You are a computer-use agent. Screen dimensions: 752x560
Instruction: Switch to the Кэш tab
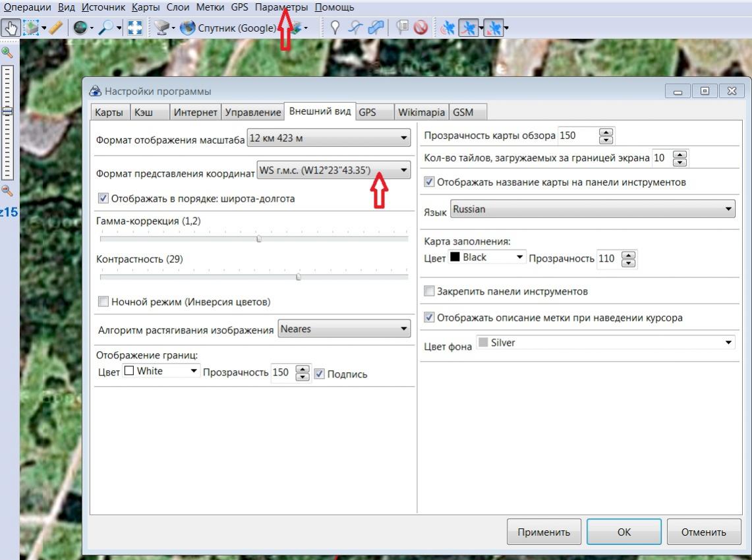(x=144, y=113)
